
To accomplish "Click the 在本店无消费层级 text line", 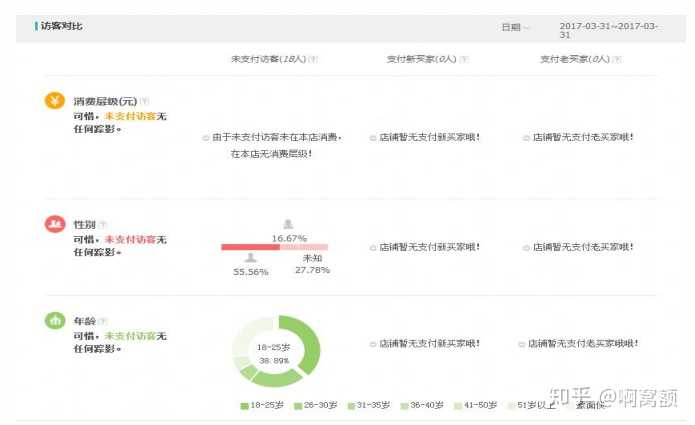I will [271, 154].
